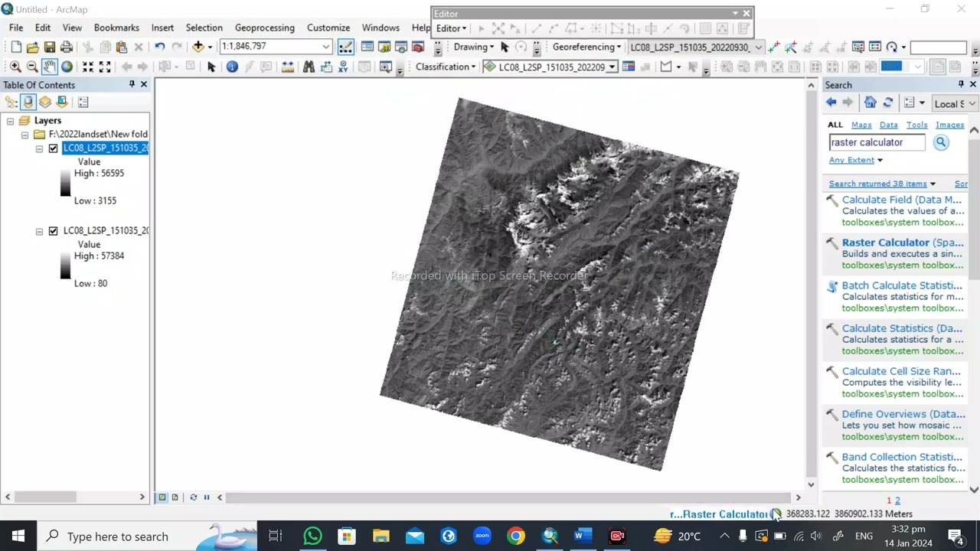980x551 pixels.
Task: Open the Georeferencing dropdown menu
Action: coord(586,47)
